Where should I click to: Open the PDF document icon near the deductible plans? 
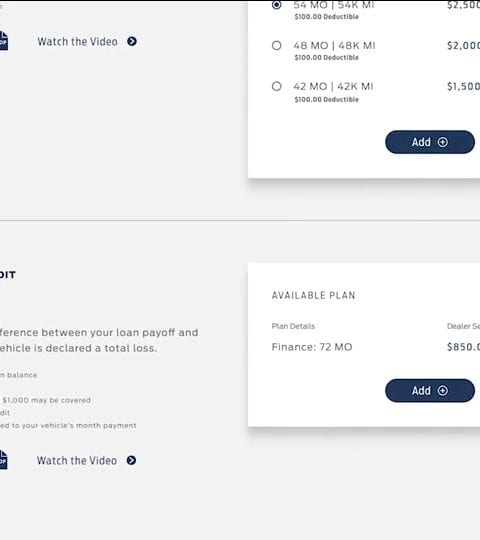coord(3,41)
